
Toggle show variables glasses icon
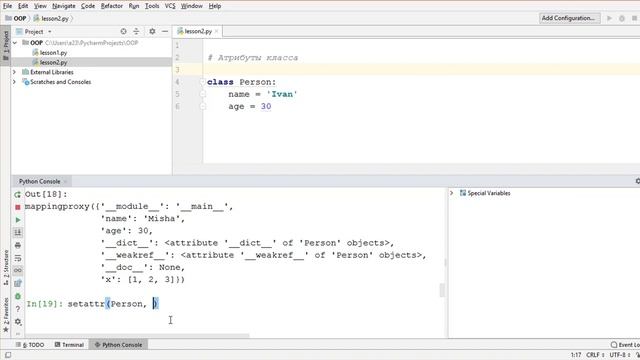point(18,270)
